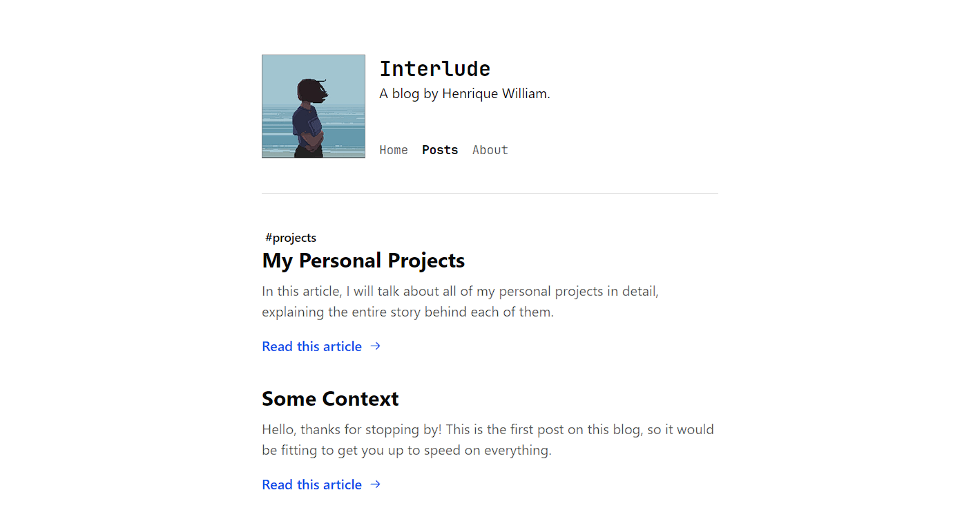The height and width of the screenshot is (526, 980).
Task: Click the horizontal divider below the header
Action: pyautogui.click(x=490, y=193)
